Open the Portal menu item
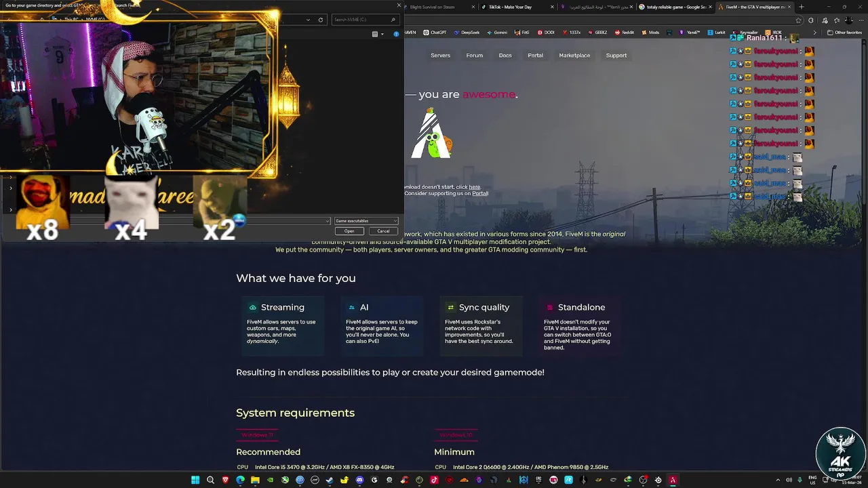 coord(535,56)
